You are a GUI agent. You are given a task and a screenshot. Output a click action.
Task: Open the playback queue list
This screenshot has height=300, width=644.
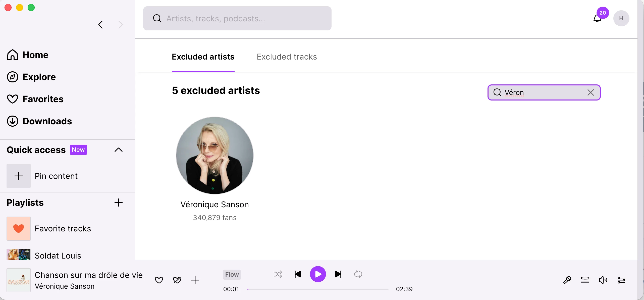click(585, 280)
